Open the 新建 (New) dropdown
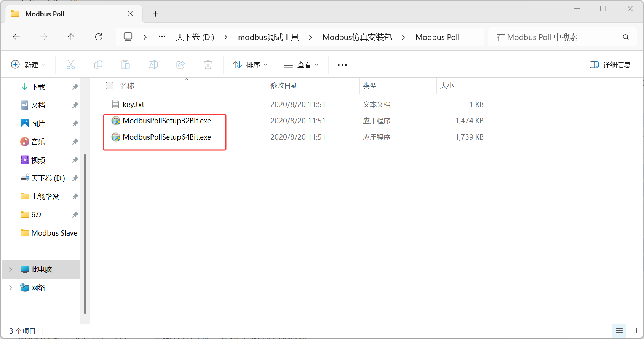 (28, 65)
